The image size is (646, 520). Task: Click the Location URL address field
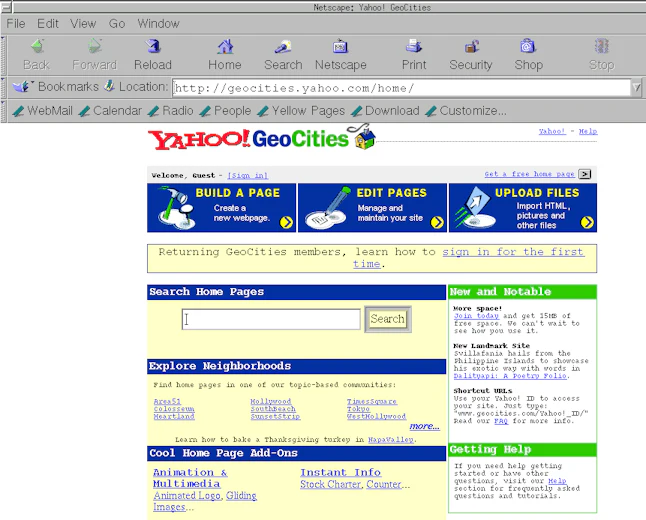401,88
